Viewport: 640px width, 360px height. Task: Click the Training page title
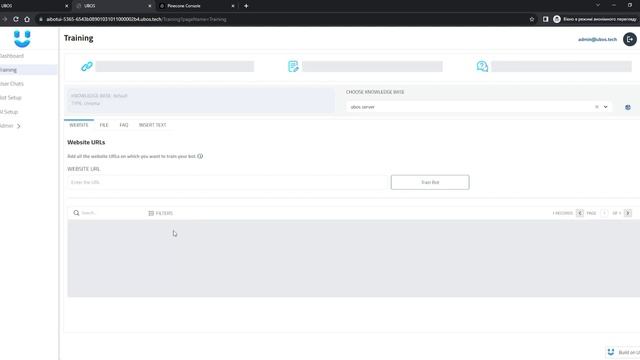[x=78, y=38]
